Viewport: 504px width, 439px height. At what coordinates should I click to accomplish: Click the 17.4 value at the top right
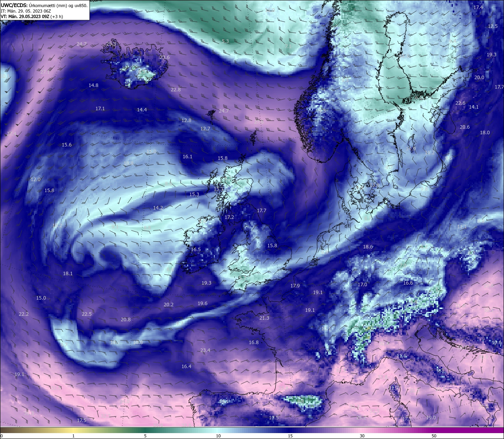pyautogui.click(x=478, y=7)
